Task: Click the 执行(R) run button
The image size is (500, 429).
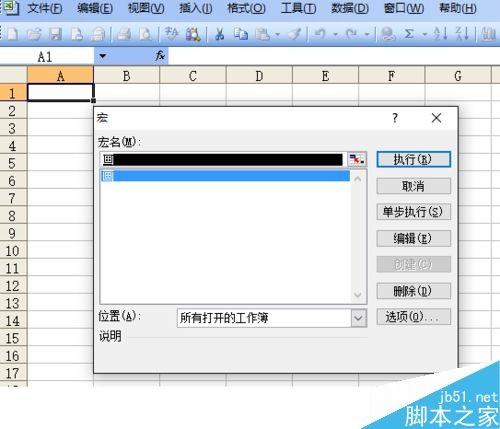Action: click(x=413, y=160)
